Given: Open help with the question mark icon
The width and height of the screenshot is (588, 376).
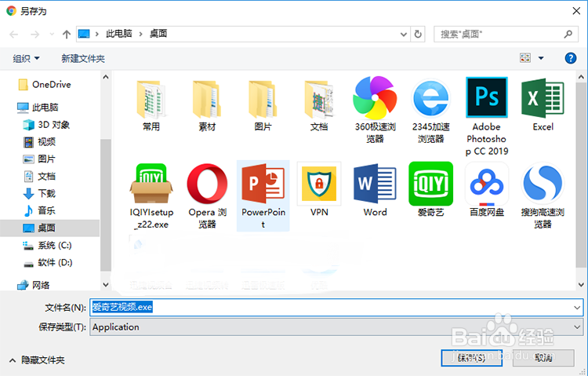Looking at the screenshot, I should [571, 58].
